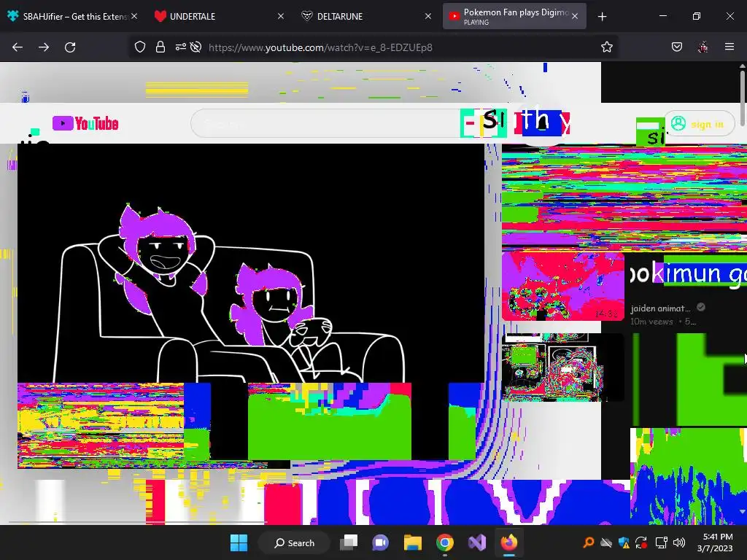Show site security via the padlock icon
This screenshot has height=560, width=747.
coord(160,47)
